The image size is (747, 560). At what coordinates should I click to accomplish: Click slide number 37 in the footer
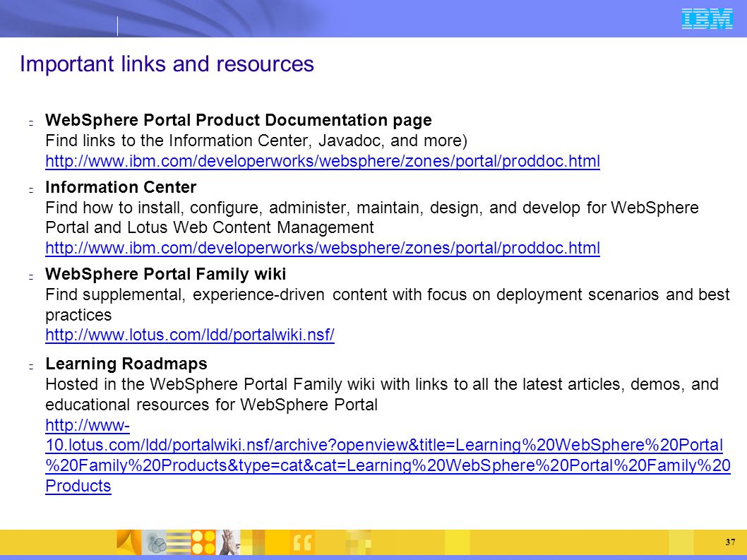(x=730, y=542)
